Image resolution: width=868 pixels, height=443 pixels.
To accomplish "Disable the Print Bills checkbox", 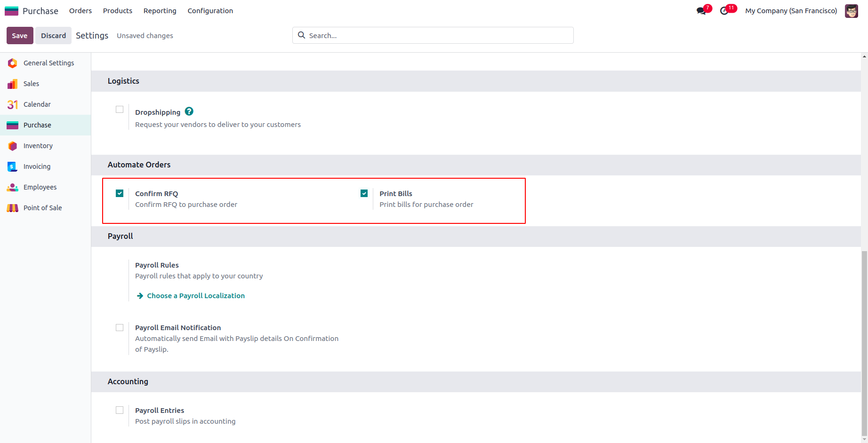I will coord(364,193).
